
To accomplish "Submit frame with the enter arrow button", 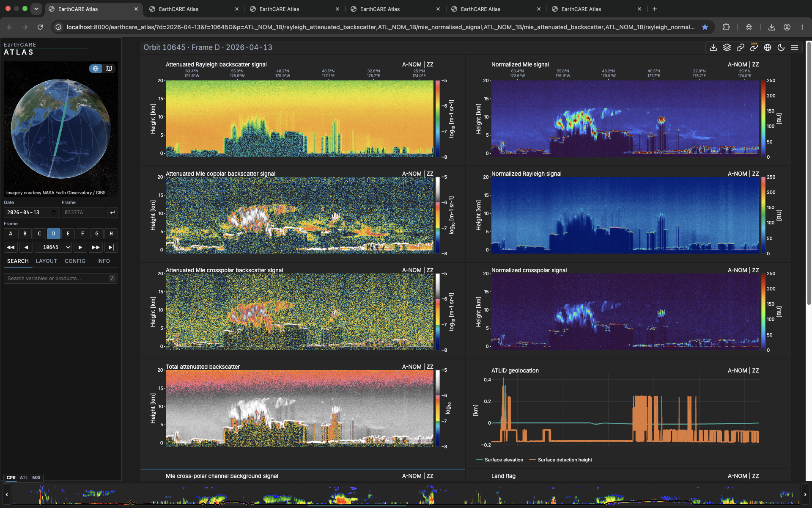I will 112,213.
